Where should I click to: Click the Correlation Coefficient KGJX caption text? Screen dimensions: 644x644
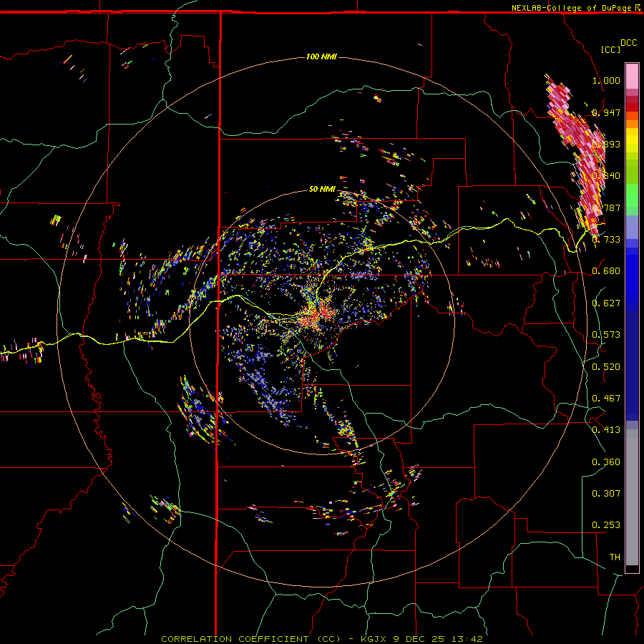click(321, 639)
